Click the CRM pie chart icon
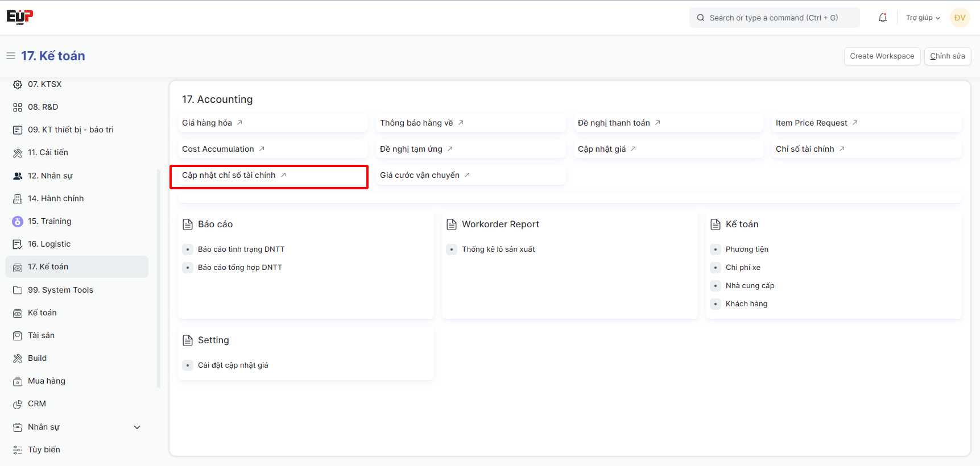Screen dimensions: 980x466 18,404
